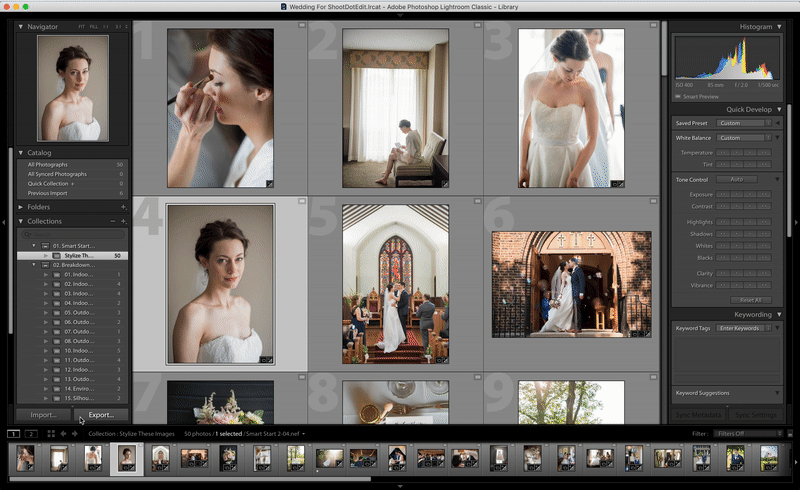Click Sync Settings button
Image resolution: width=800 pixels, height=490 pixels.
(x=756, y=415)
